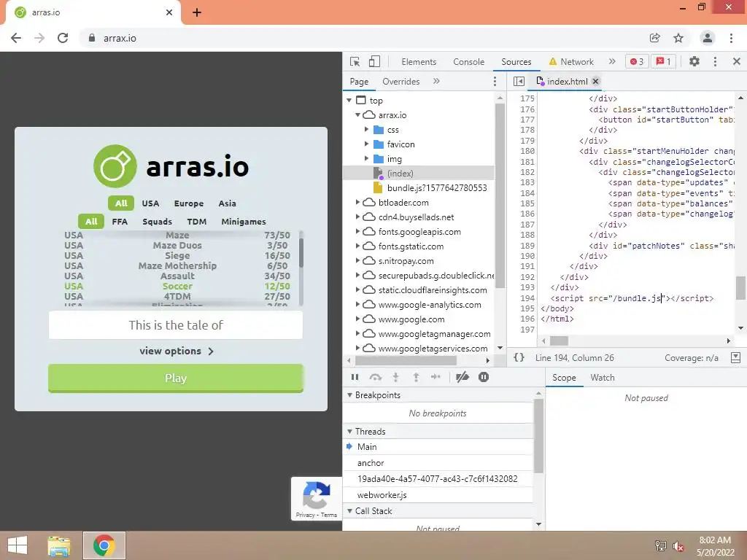This screenshot has height=560, width=747.
Task: Click the source editor horizontal scrollbar
Action: (x=559, y=341)
